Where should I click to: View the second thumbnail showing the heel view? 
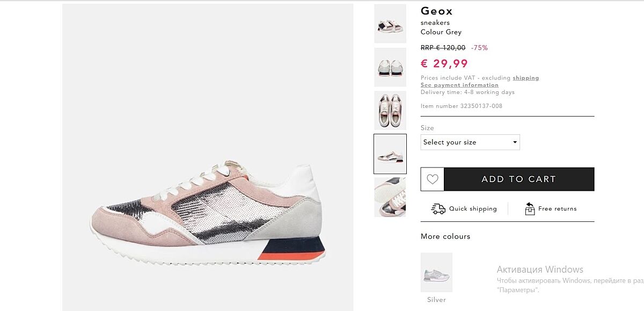pyautogui.click(x=390, y=67)
